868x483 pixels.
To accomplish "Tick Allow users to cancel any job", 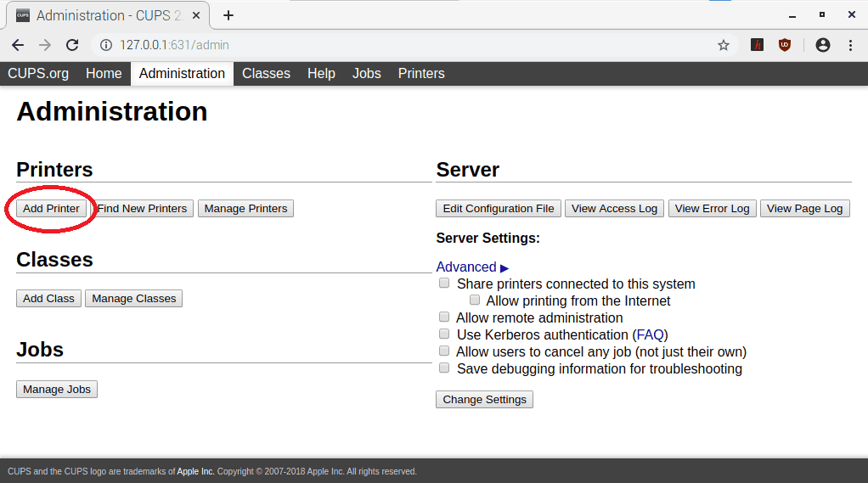I will 444,351.
